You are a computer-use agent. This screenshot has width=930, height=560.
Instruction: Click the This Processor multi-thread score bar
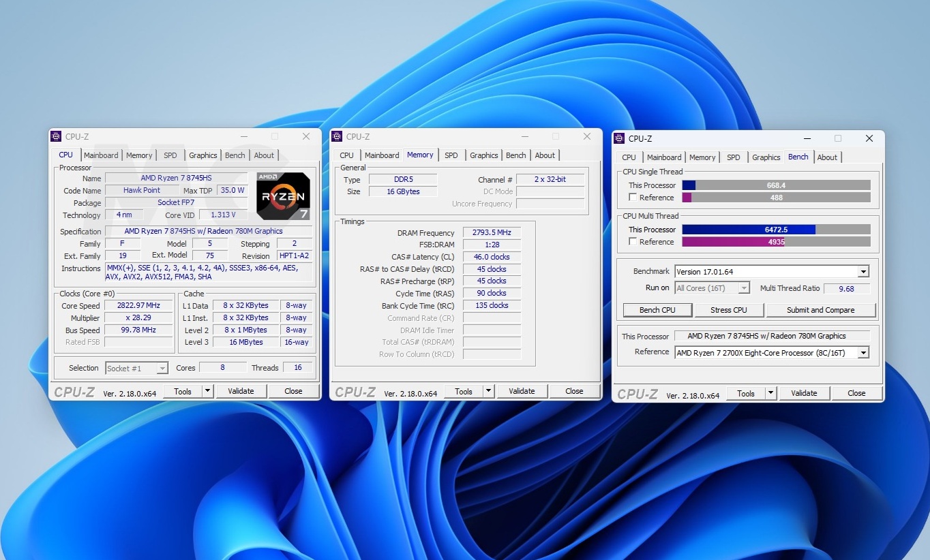[775, 230]
